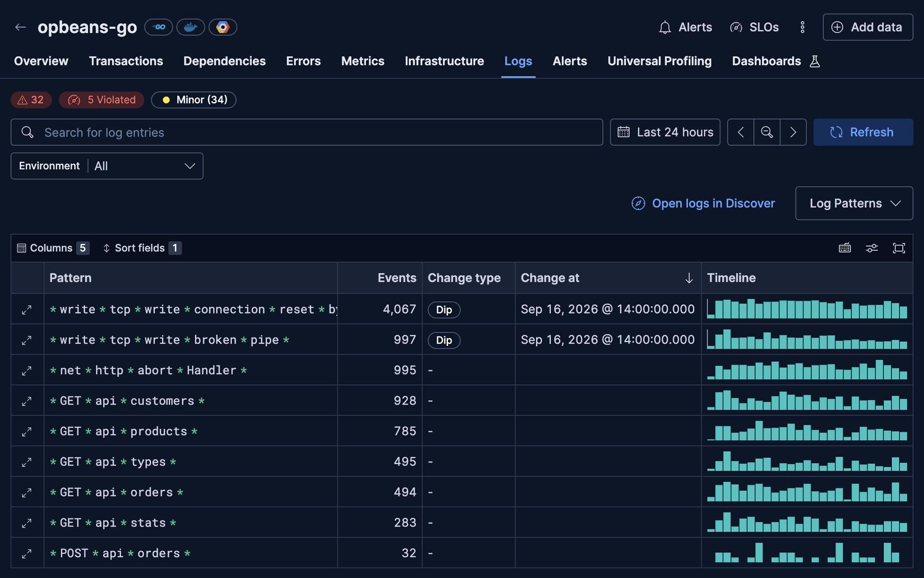Select the Alerts tab in navigation
The height and width of the screenshot is (578, 924).
click(570, 61)
